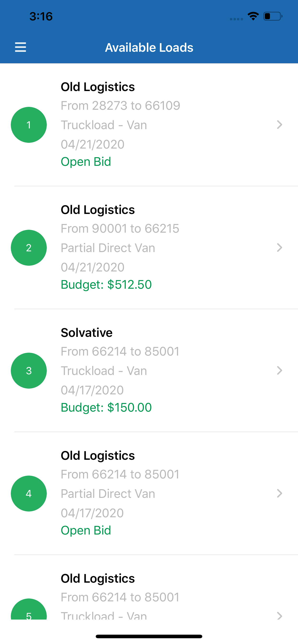The image size is (298, 644).
Task: Tap the Available Loads title
Action: tap(149, 47)
